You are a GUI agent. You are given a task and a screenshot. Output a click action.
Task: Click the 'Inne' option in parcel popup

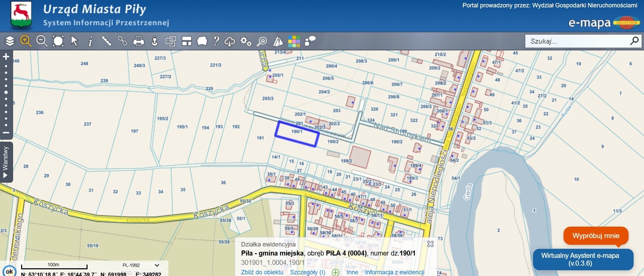(x=352, y=272)
